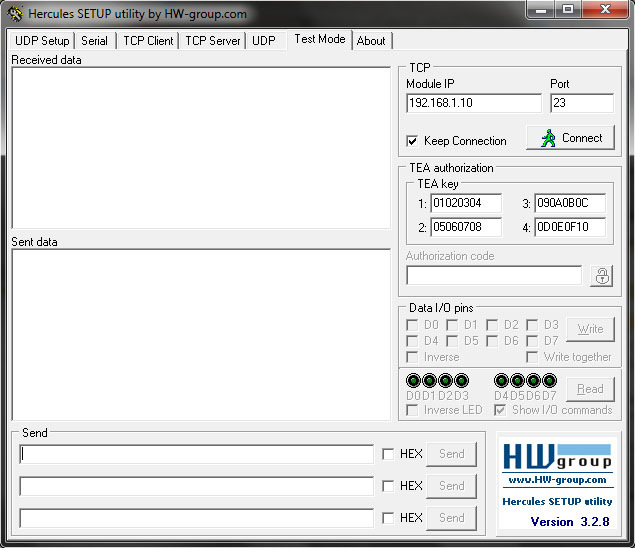Click the HW group logo
Viewport: 635px width, 548px height.
pos(557,457)
